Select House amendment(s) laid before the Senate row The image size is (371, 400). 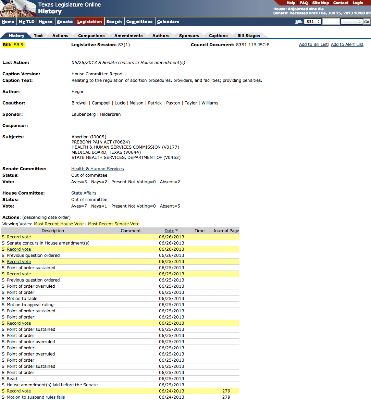(120, 385)
